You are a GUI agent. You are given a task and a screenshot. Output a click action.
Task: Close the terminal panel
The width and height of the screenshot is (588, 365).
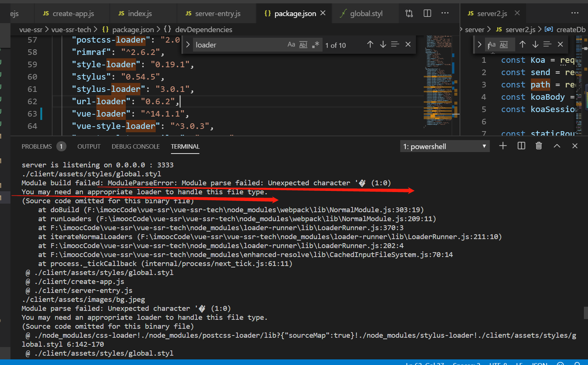575,146
